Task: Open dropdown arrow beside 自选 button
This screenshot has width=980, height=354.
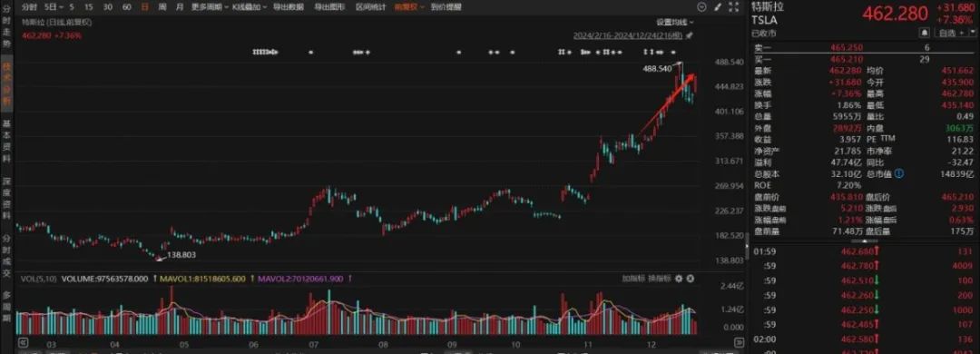Action: 972,33
